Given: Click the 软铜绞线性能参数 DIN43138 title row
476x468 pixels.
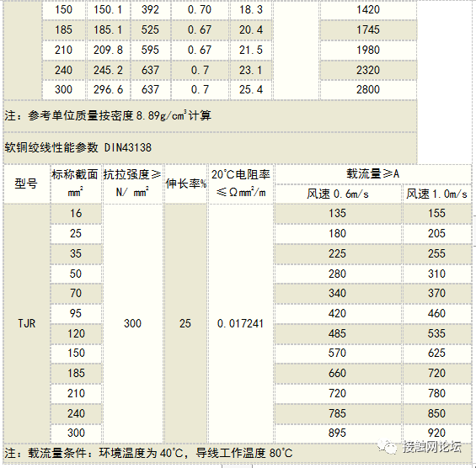Looking at the screenshot, I should click(x=210, y=147).
